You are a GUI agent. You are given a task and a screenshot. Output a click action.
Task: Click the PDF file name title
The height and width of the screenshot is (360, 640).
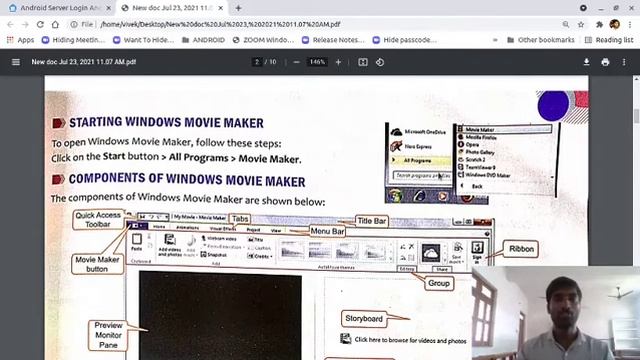[x=84, y=62]
